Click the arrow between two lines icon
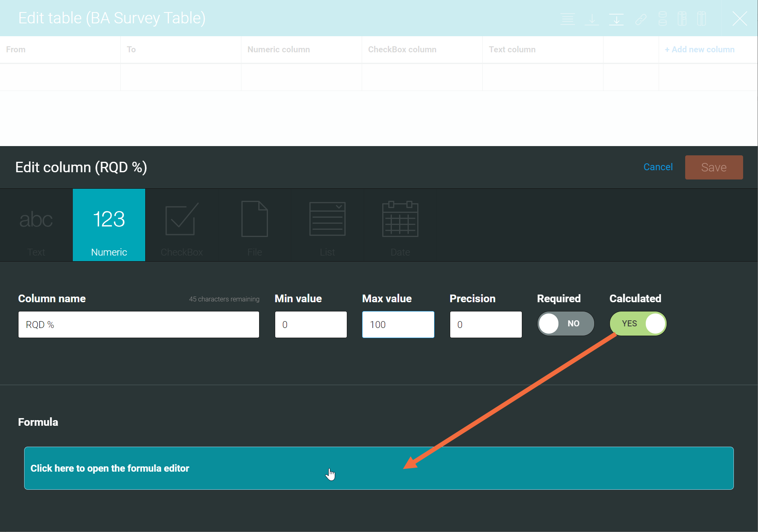The width and height of the screenshot is (758, 532). (x=616, y=19)
